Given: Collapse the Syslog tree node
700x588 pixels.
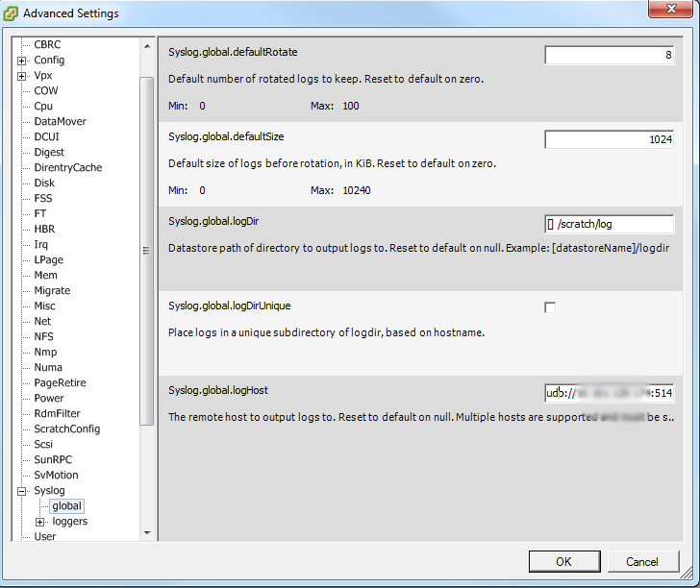Looking at the screenshot, I should (x=21, y=491).
